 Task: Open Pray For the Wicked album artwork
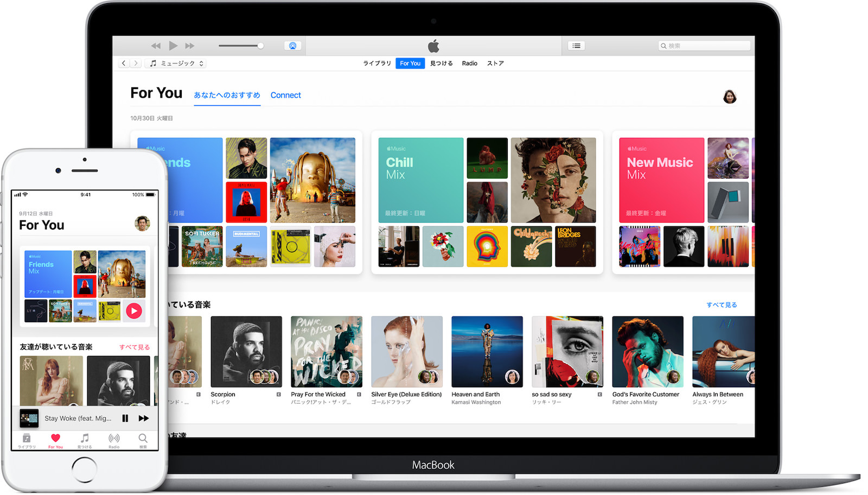[327, 352]
